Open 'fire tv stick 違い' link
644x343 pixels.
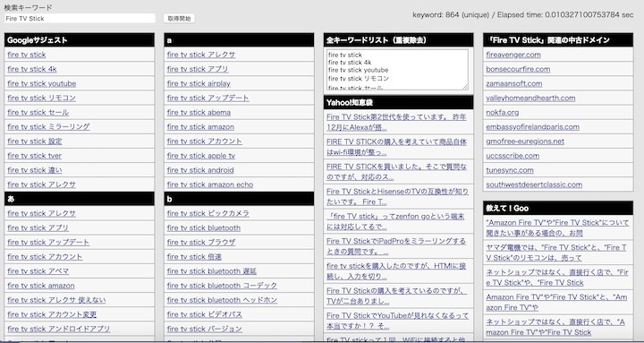[x=35, y=170]
